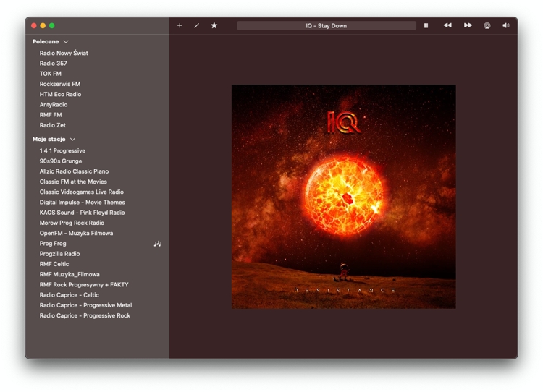This screenshot has width=543, height=392.
Task: Select Radio Zet station
Action: click(53, 125)
